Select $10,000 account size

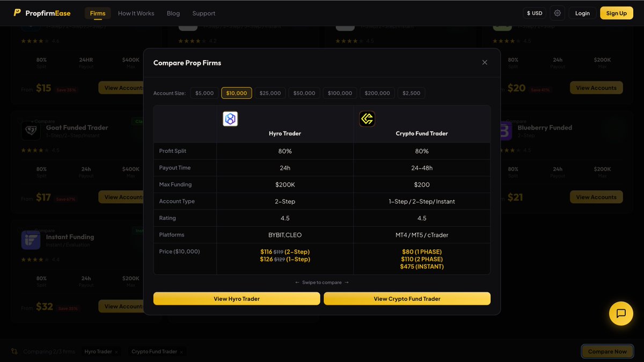237,93
